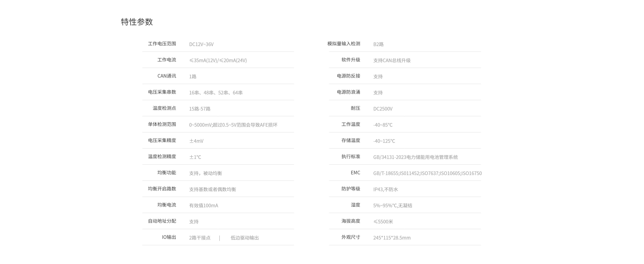644x264 pixels.
Task: Click the ±4mV voltage accuracy value
Action: click(x=196, y=141)
